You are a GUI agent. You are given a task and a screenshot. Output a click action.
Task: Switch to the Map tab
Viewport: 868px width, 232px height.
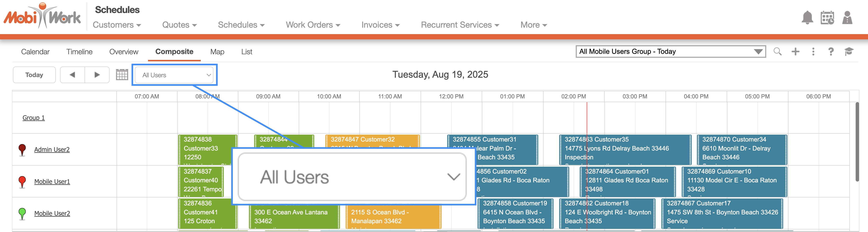tap(217, 52)
